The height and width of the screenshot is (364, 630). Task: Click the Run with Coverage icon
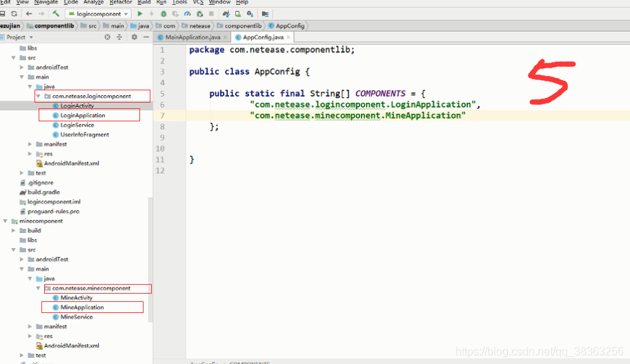pos(175,14)
